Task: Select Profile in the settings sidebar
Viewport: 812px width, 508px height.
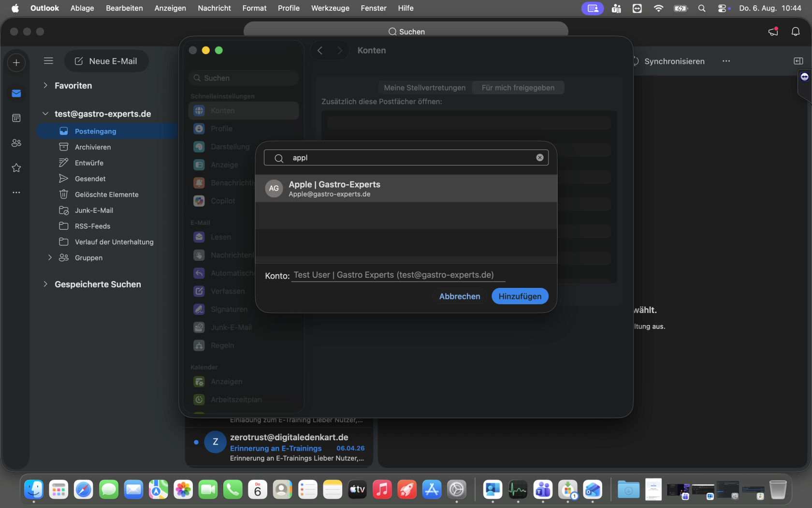Action: click(x=244, y=129)
